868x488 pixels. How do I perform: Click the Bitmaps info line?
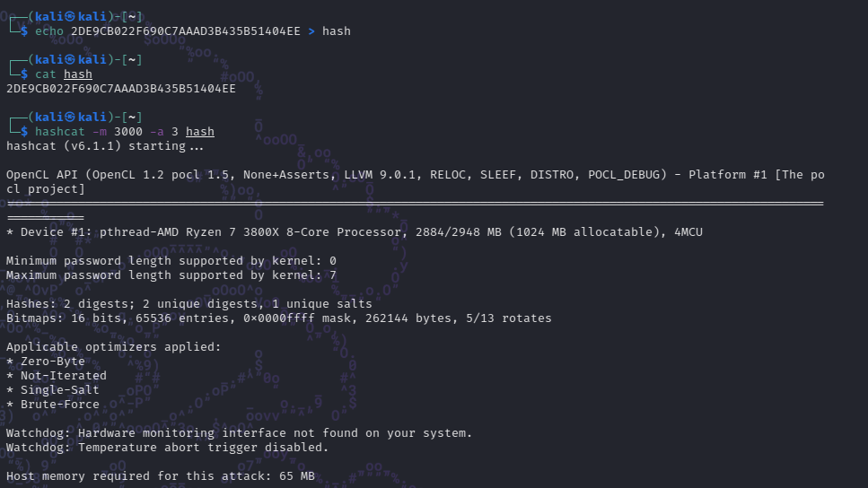[278, 318]
